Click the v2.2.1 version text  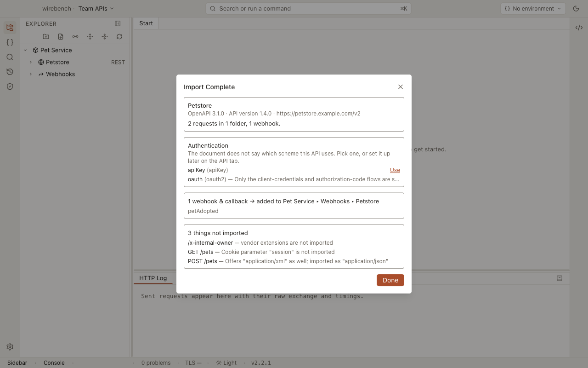tap(261, 363)
